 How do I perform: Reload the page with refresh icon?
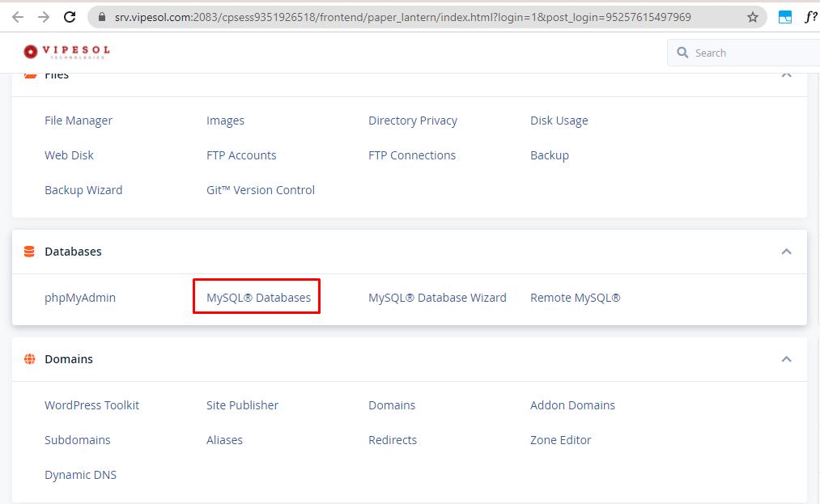click(70, 17)
